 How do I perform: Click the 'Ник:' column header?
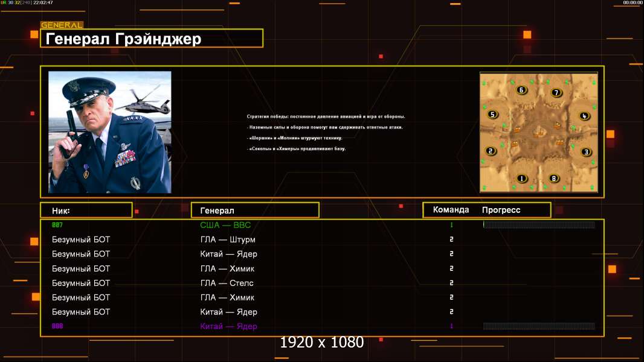tap(86, 211)
